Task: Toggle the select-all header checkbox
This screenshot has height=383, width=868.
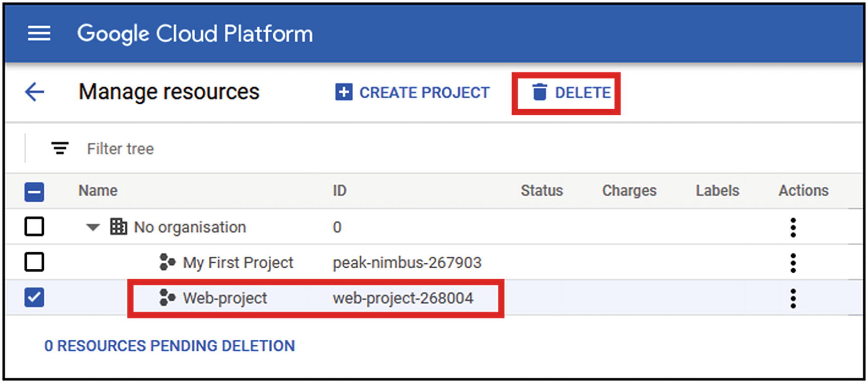Action: [34, 192]
